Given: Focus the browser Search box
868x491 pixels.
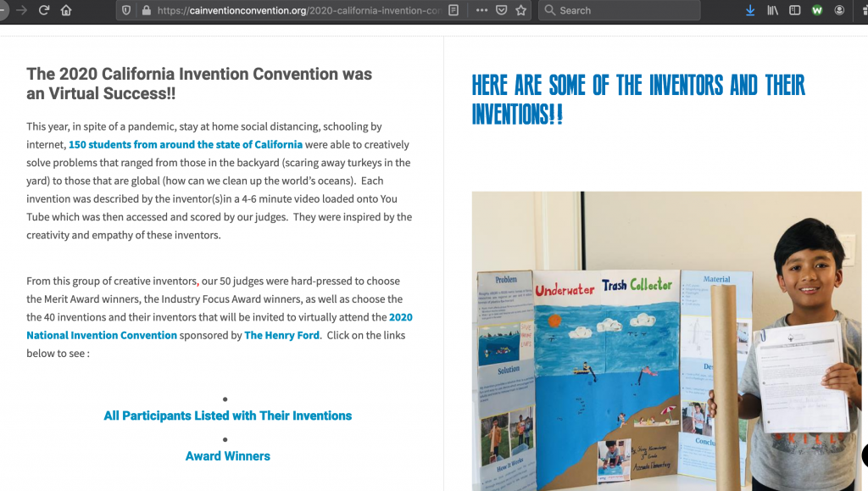Looking at the screenshot, I should click(x=620, y=10).
